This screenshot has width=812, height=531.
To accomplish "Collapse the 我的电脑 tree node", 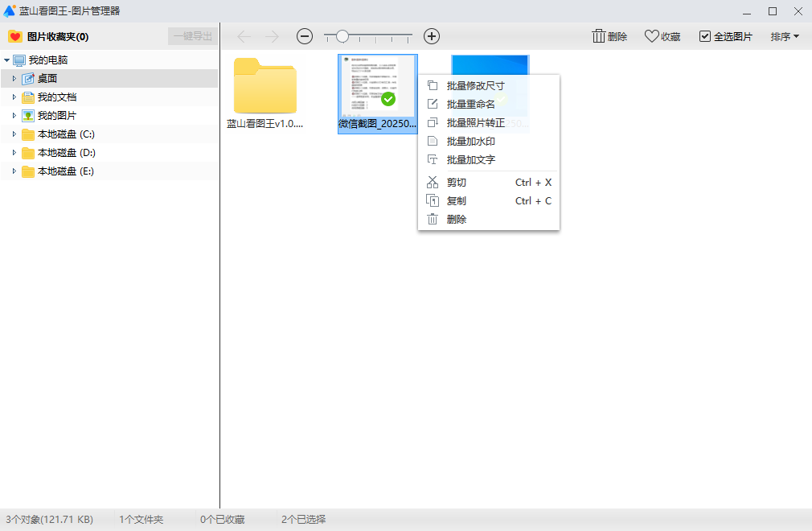I will click(6, 60).
